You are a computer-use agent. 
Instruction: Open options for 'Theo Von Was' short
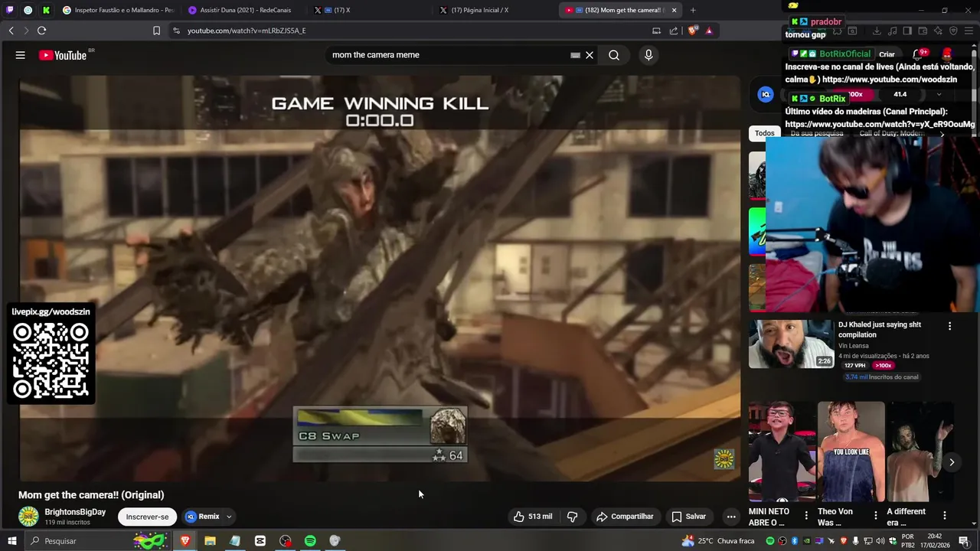click(875, 516)
